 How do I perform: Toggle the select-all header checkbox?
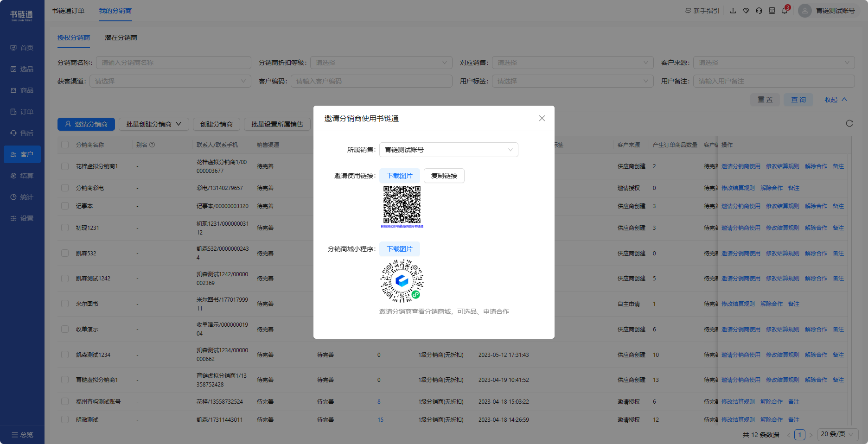pyautogui.click(x=65, y=145)
